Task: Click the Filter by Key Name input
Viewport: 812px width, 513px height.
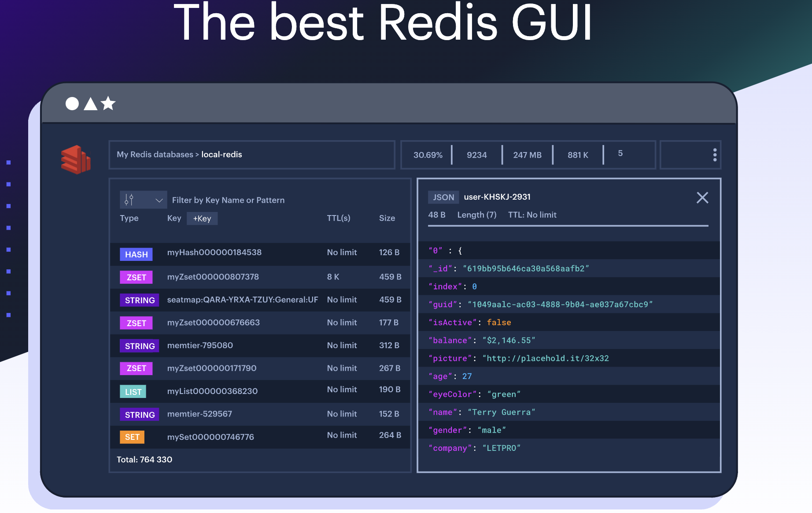Action: click(x=228, y=200)
